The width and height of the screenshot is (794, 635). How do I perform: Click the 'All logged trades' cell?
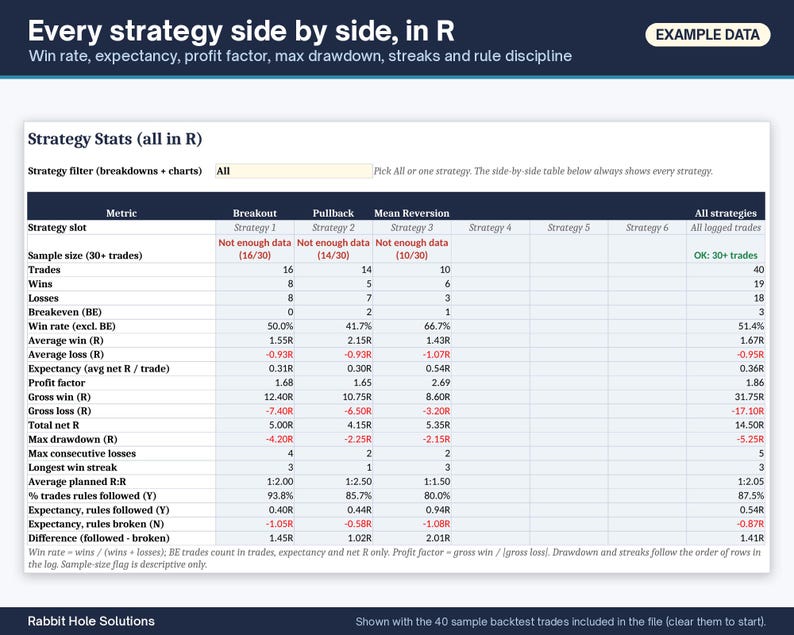(x=726, y=227)
